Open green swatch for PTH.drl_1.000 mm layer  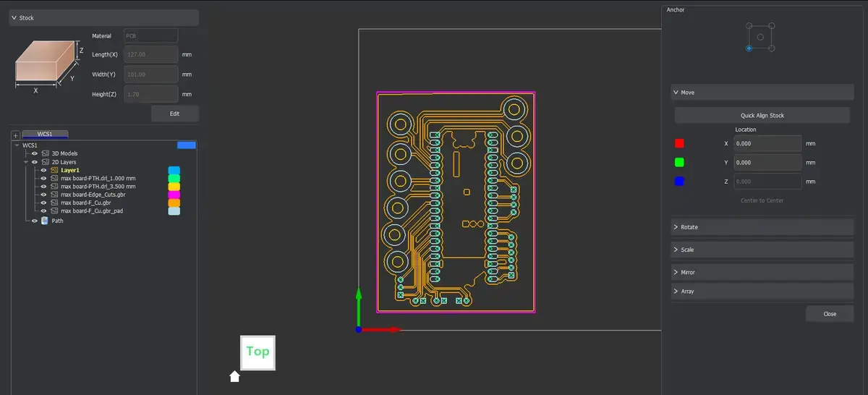[x=174, y=178]
